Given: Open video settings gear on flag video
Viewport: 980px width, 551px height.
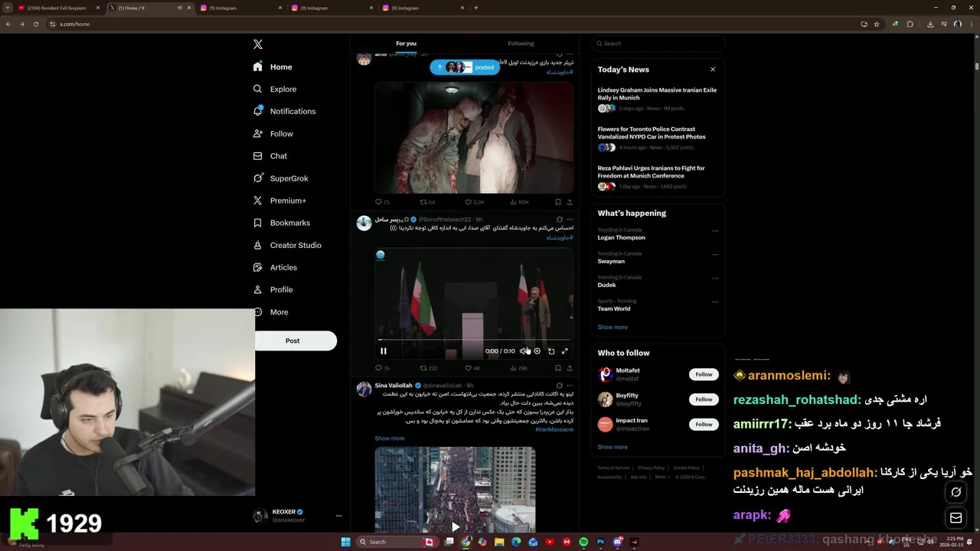Looking at the screenshot, I should (537, 351).
